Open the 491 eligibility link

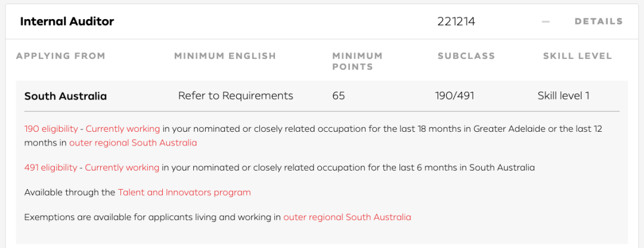pos(51,168)
